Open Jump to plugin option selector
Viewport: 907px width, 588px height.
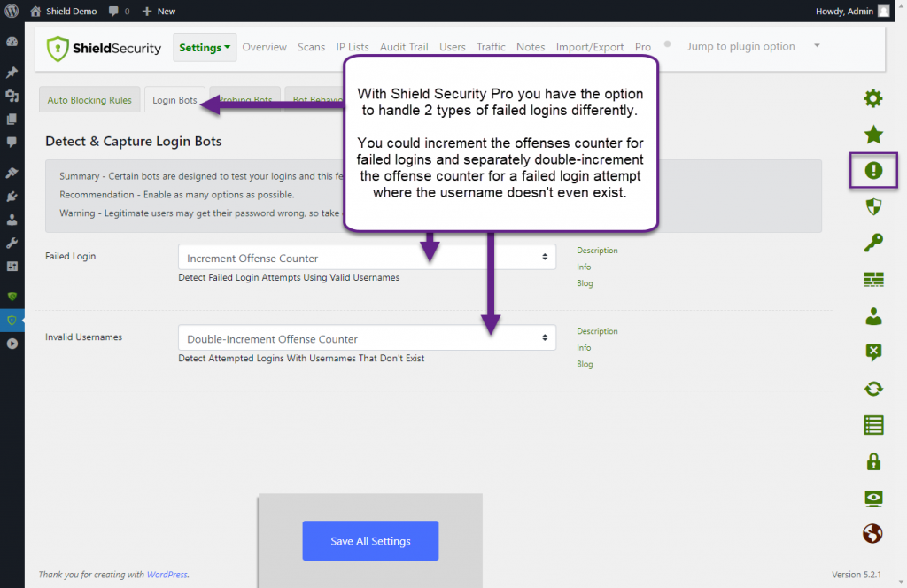click(753, 46)
